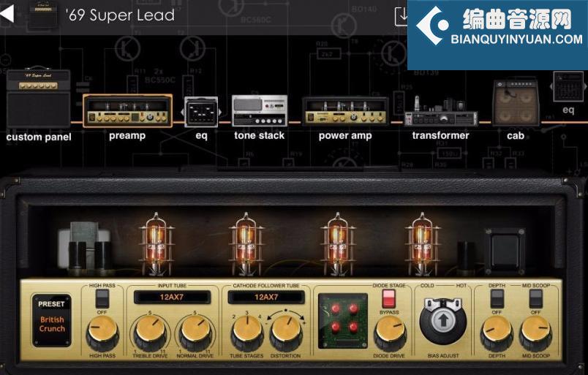Toggle the HIGH PASS switch

pyautogui.click(x=102, y=299)
